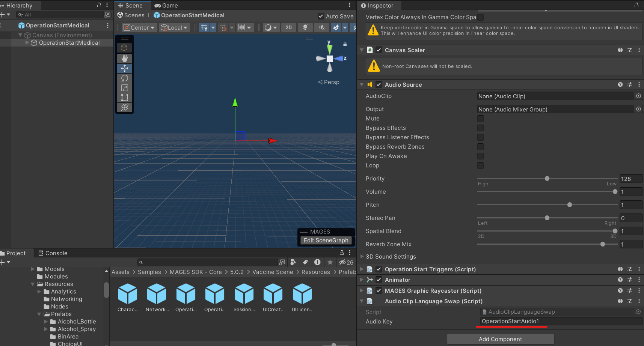Open Output mixer group object picker
This screenshot has width=644, height=346.
[638, 109]
